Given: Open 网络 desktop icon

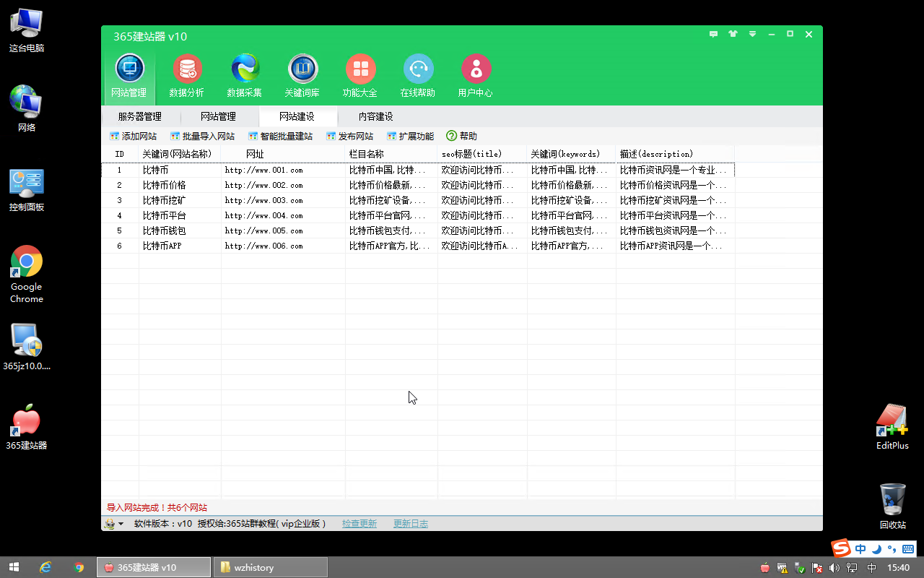Looking at the screenshot, I should pyautogui.click(x=27, y=109).
